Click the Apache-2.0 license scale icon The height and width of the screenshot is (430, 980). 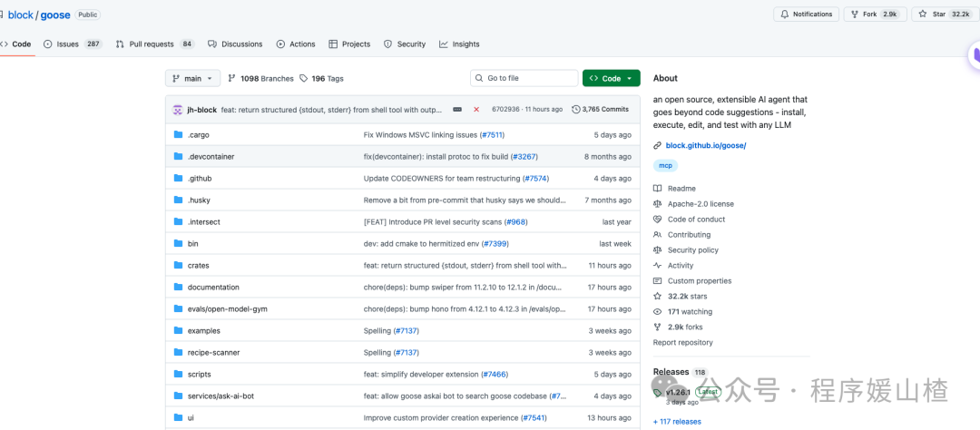658,204
